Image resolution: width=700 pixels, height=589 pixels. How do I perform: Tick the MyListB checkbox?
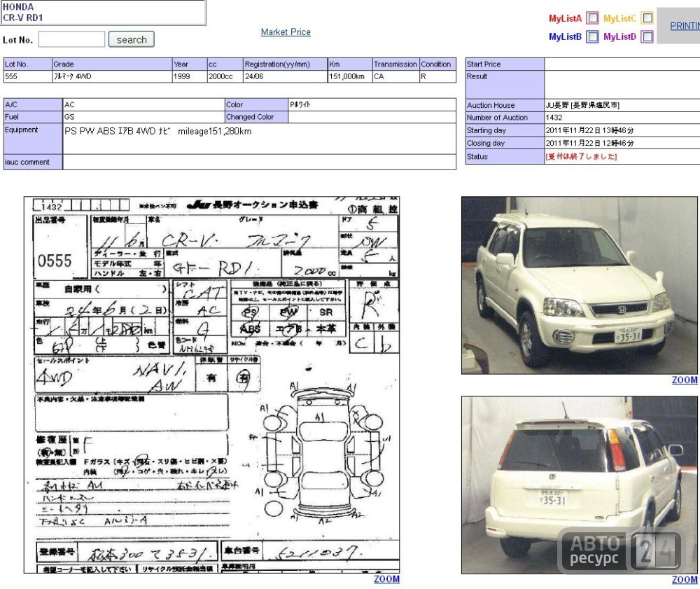click(592, 36)
